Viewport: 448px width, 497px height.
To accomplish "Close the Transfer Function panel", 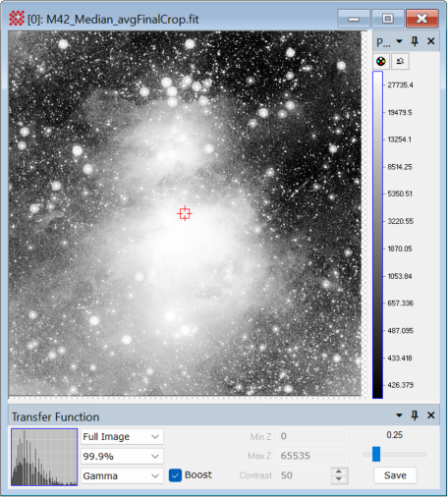I will coord(431,415).
